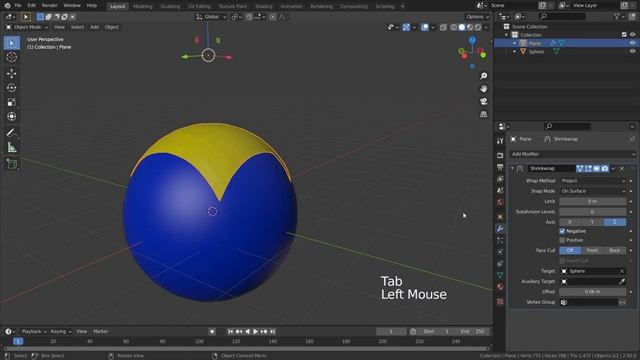This screenshot has width=640, height=360.
Task: Select the Move tool
Action: 11,73
